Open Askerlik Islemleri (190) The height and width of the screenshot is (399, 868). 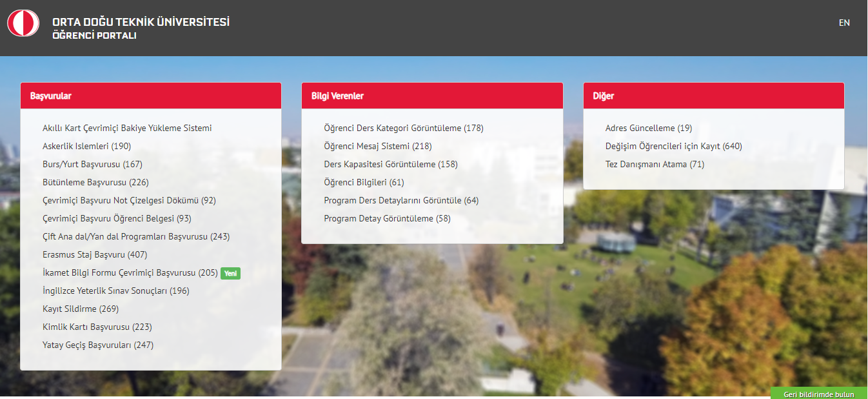tap(86, 147)
